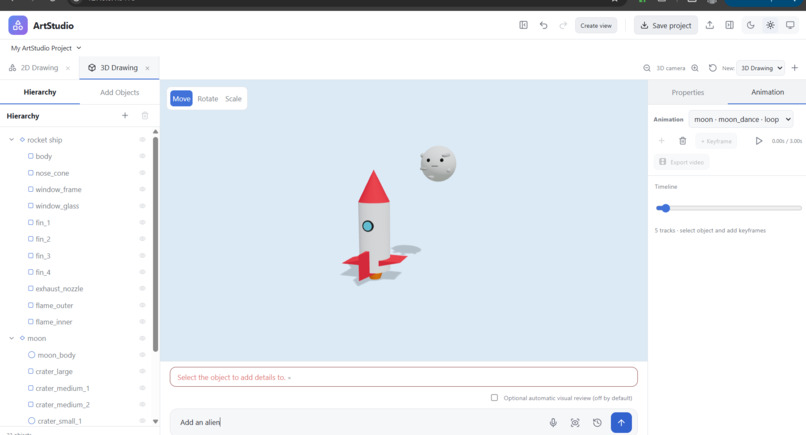Collapse the moon group
This screenshot has width=806, height=435.
click(x=11, y=338)
